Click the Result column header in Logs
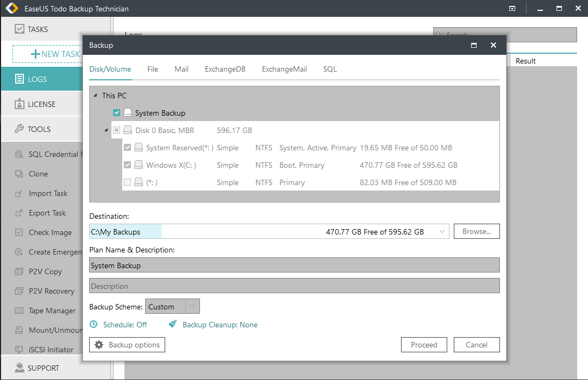588x380 pixels. 526,61
